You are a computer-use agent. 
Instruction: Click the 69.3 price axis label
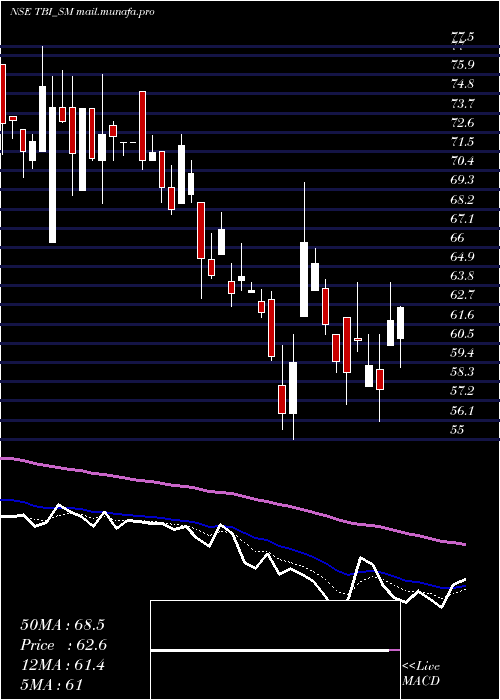tap(463, 180)
